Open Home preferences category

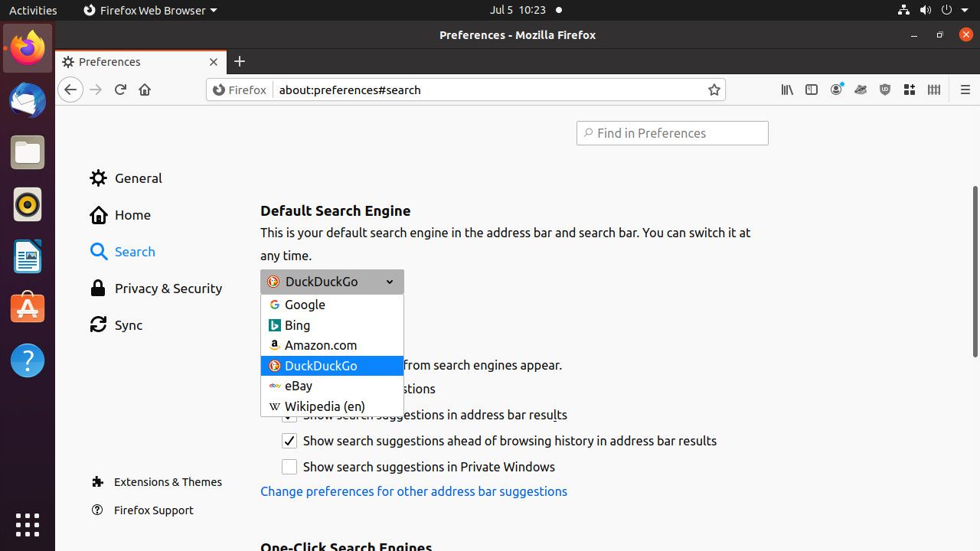tap(120, 215)
